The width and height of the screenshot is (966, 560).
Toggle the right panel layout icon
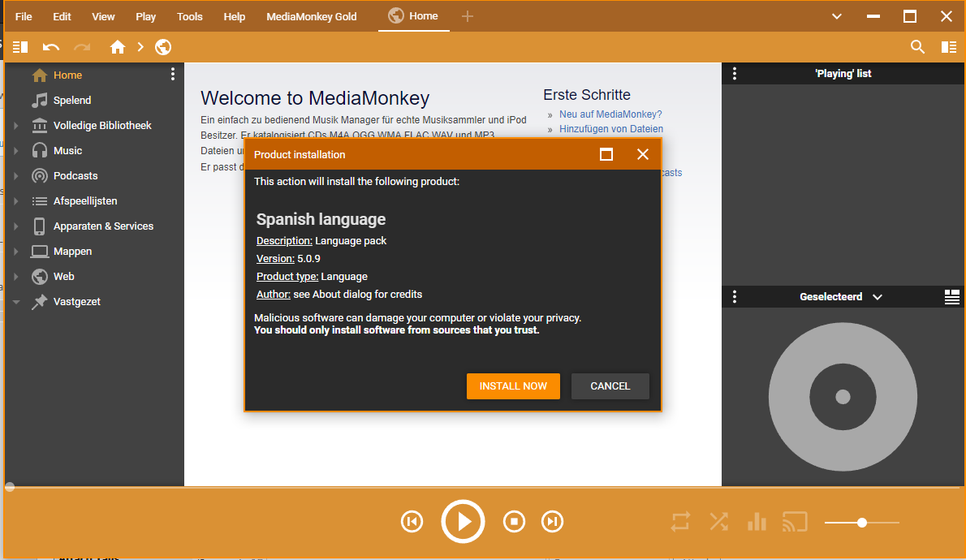(948, 47)
